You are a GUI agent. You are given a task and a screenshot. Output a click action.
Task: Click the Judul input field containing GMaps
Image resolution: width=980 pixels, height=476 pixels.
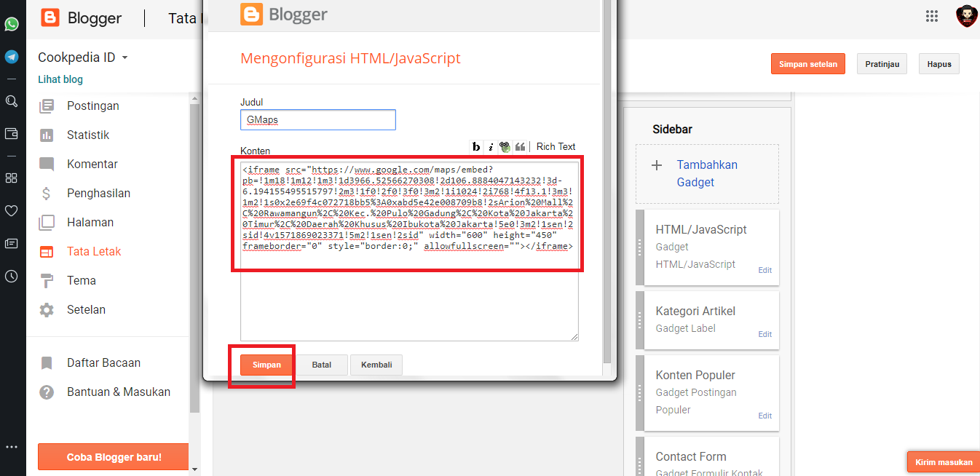(x=318, y=119)
